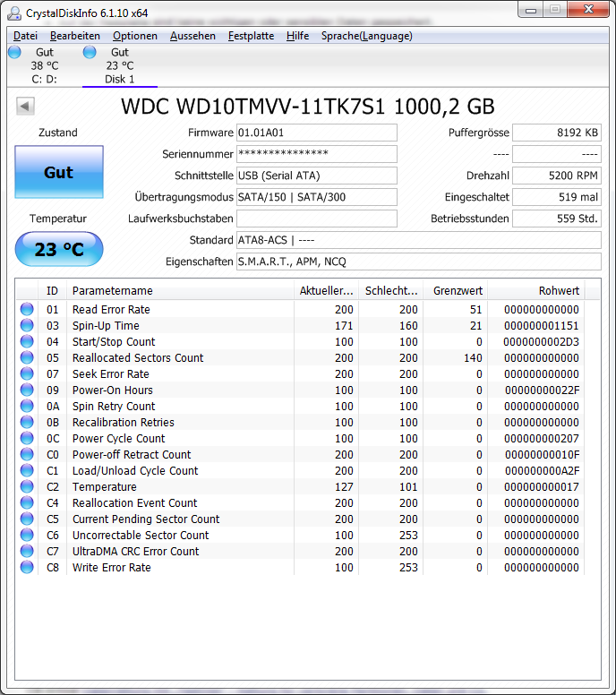This screenshot has width=616, height=695.
Task: Click the Schlecht... column header
Action: pos(391,291)
